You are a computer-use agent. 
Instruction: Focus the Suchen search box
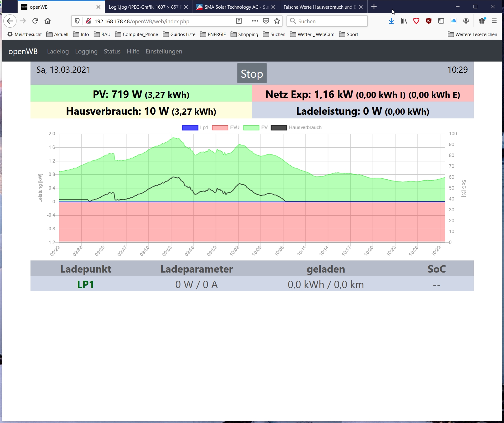[327, 21]
